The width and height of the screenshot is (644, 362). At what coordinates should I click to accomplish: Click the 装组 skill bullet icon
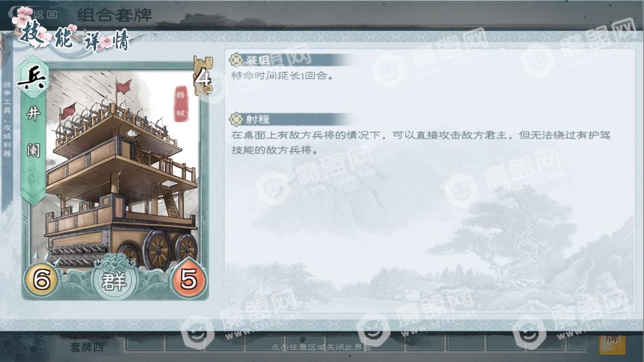point(236,60)
